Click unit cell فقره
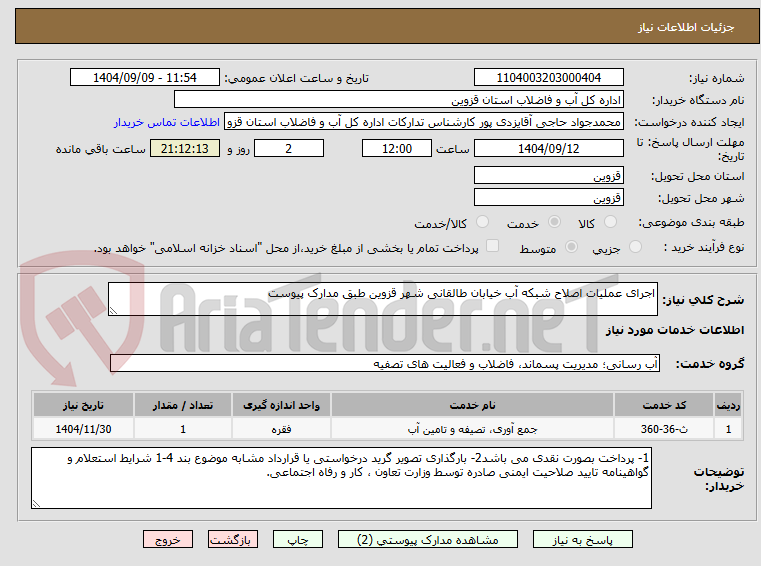Viewport: 761px width, 566px height. click(281, 429)
